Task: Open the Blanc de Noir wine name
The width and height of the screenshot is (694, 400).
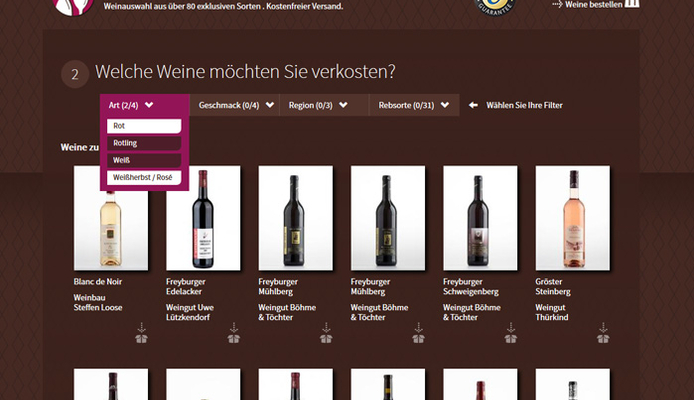Action: [98, 282]
